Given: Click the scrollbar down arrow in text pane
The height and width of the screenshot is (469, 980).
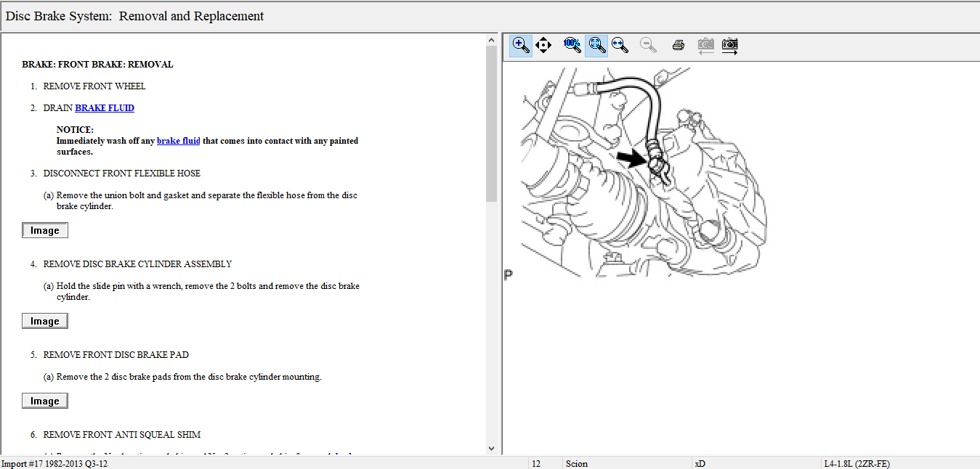Looking at the screenshot, I should coord(491,449).
